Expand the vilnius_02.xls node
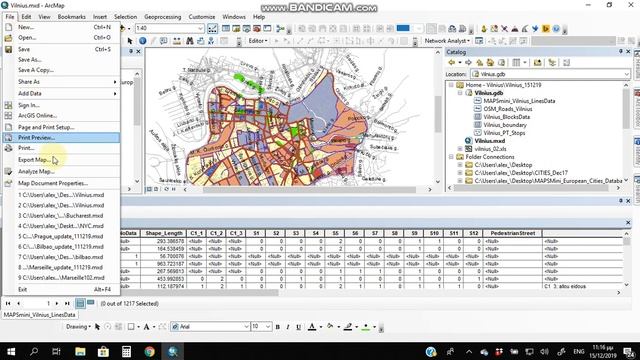The height and width of the screenshot is (360, 640). coord(460,149)
